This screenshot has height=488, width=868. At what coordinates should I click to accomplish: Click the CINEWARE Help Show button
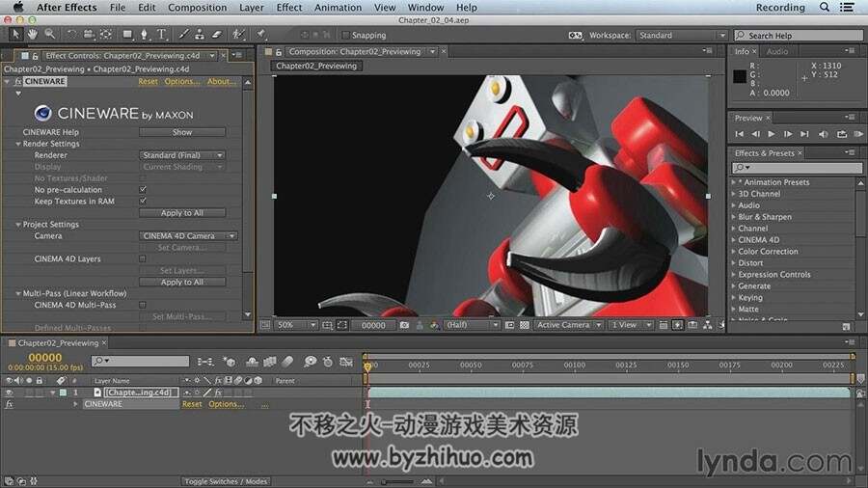(182, 132)
